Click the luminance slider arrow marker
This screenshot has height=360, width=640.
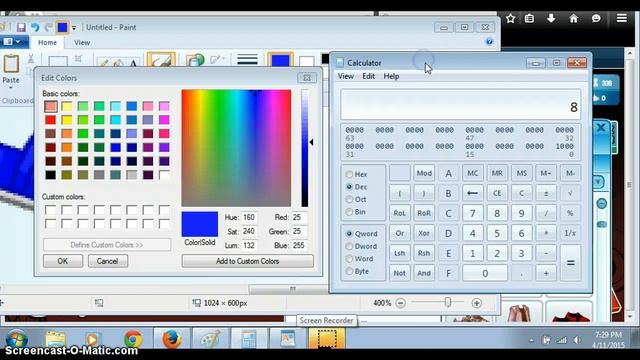coord(311,142)
